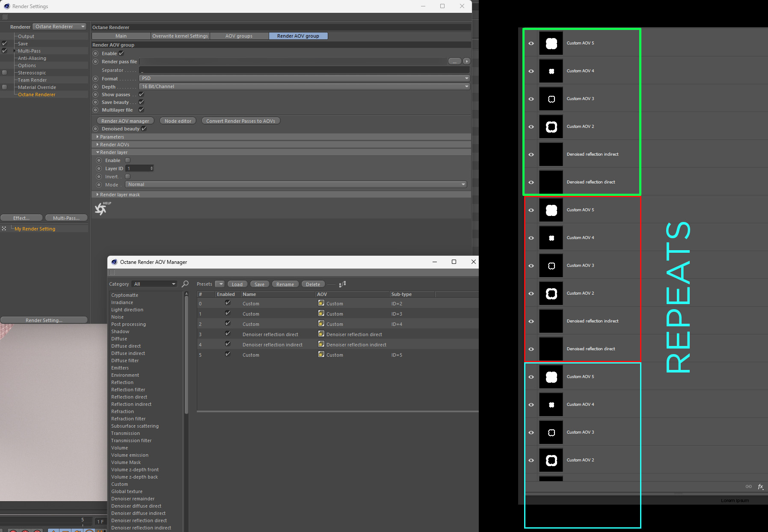Click the search magnifier in AOV Manager
The height and width of the screenshot is (532, 768).
[x=185, y=284]
